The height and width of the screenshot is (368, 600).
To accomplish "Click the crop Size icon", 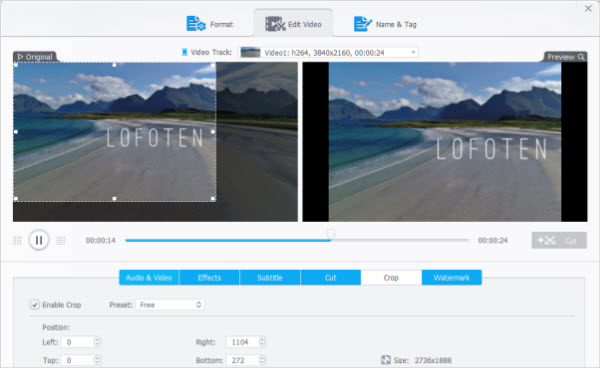I will (386, 360).
